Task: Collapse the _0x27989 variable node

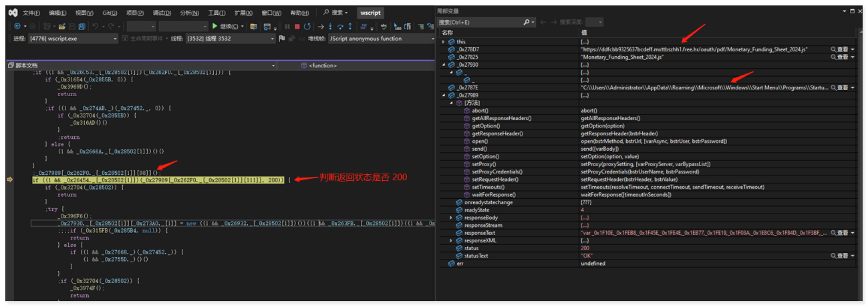Action: tap(444, 95)
